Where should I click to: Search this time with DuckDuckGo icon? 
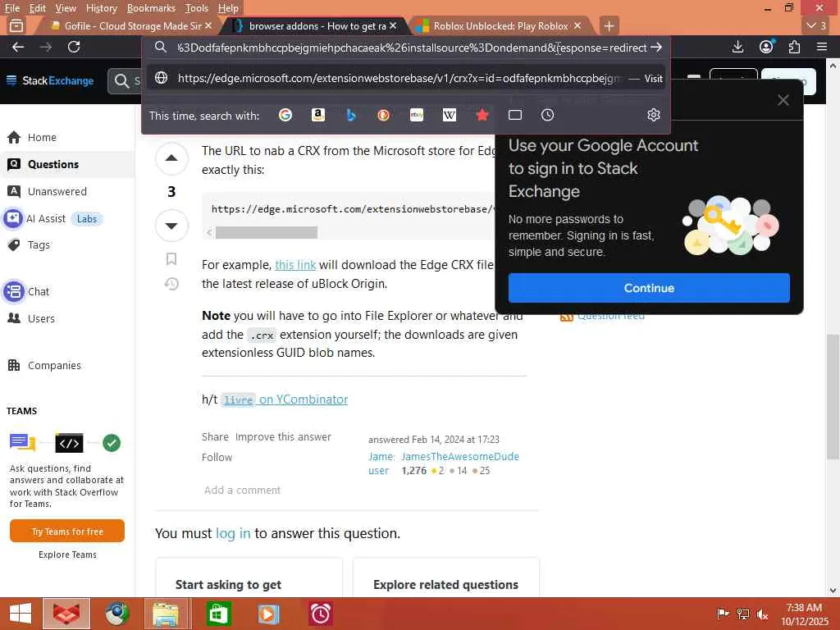[x=384, y=115]
